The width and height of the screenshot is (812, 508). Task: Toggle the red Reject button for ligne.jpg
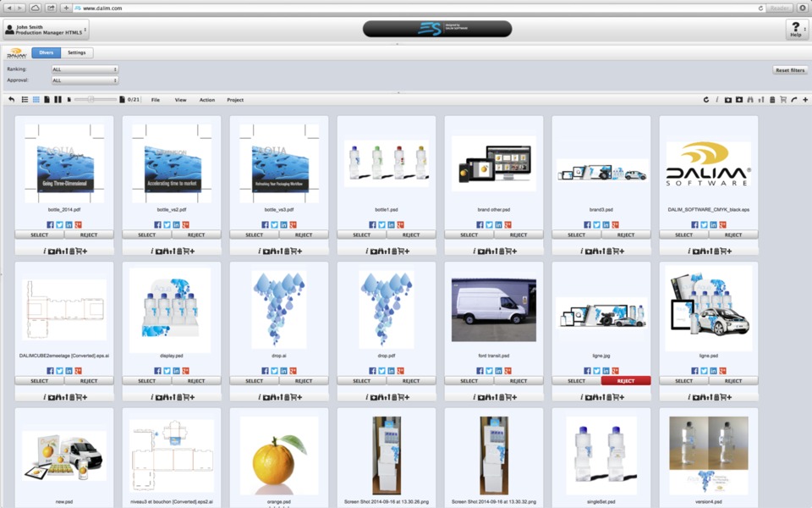[626, 381]
